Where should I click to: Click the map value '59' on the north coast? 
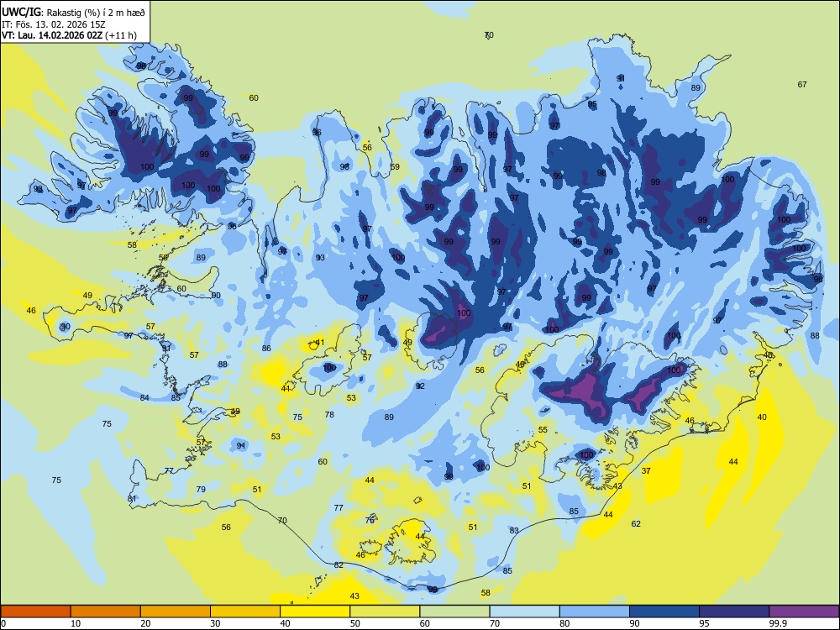(x=395, y=166)
